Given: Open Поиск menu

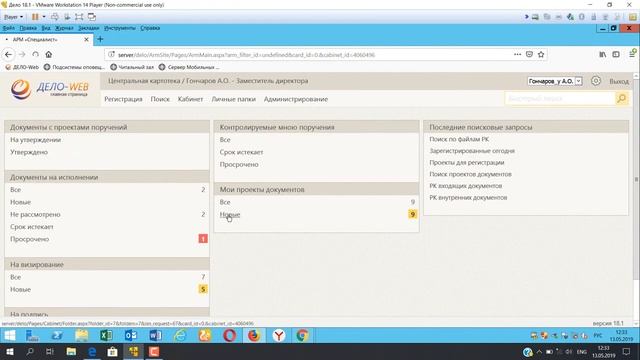Looking at the screenshot, I should coord(160,99).
